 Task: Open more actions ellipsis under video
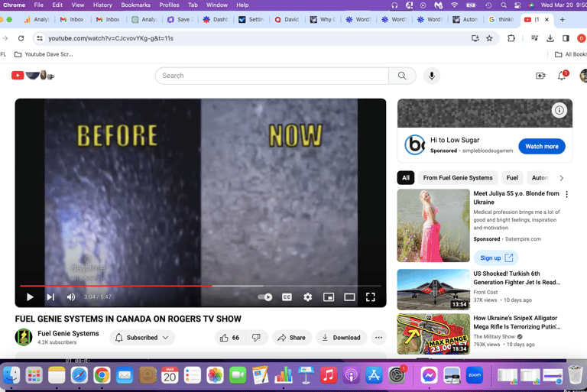pos(379,338)
